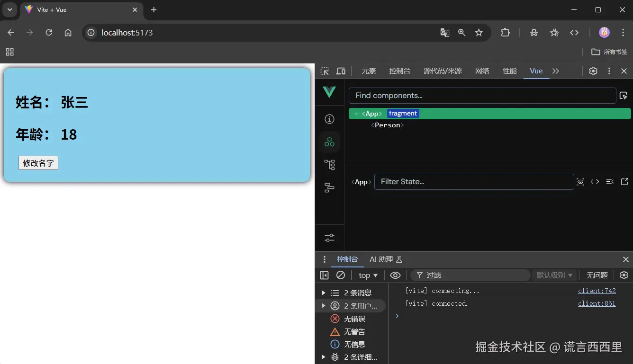Inspect DOM icon in state toolbar
This screenshot has width=633, height=364.
(580, 182)
